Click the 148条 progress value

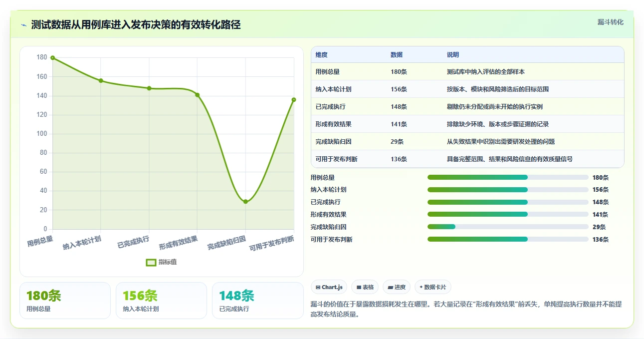point(601,202)
